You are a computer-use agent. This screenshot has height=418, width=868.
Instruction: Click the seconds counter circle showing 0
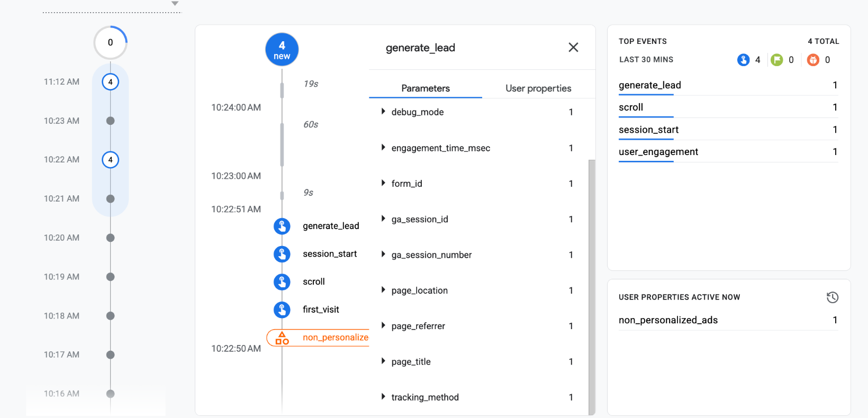(110, 43)
